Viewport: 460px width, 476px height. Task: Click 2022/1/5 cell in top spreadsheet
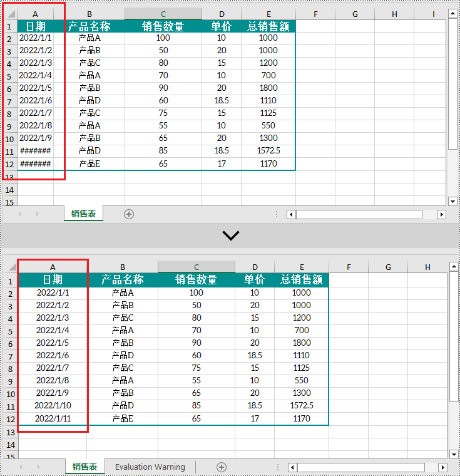point(36,88)
